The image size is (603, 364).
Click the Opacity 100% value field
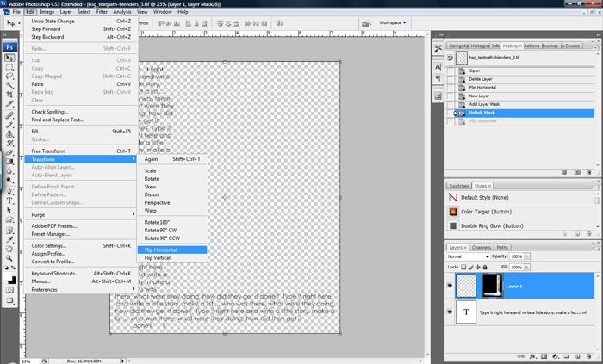click(x=517, y=256)
